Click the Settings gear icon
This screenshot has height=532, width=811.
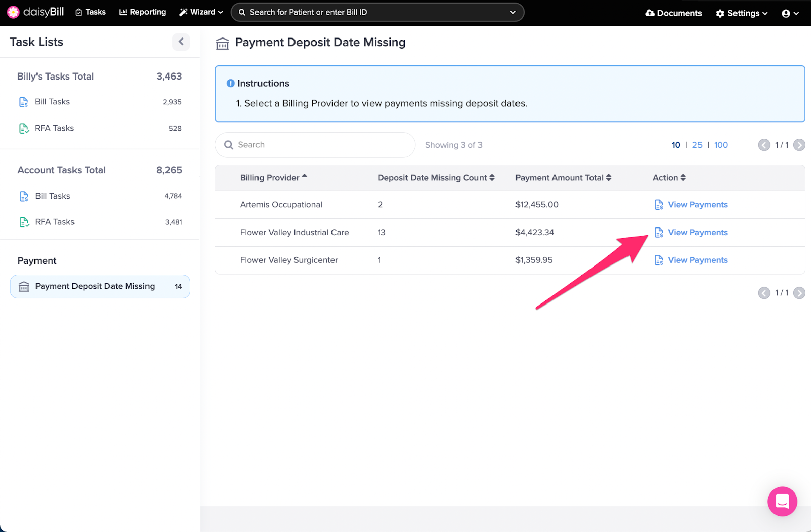coord(720,14)
